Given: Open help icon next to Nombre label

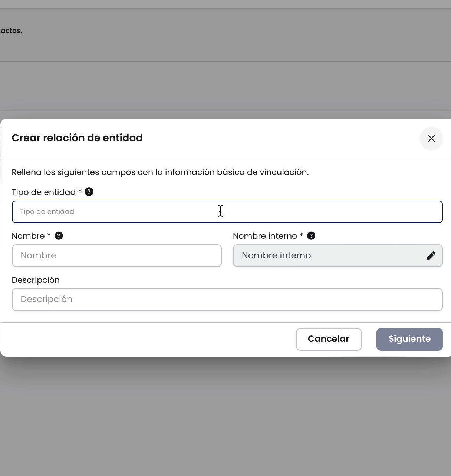Looking at the screenshot, I should [59, 236].
